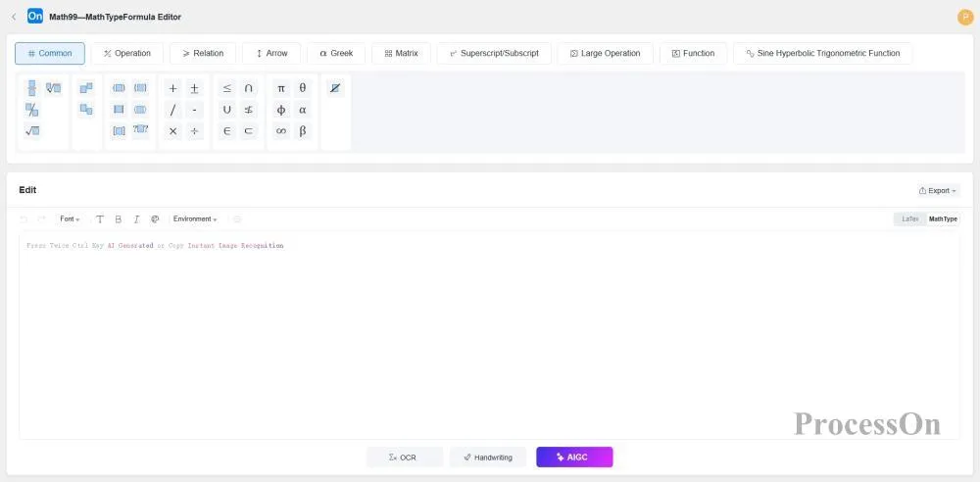Image resolution: width=980 pixels, height=482 pixels.
Task: Open the text color palette icon
Action: (155, 219)
